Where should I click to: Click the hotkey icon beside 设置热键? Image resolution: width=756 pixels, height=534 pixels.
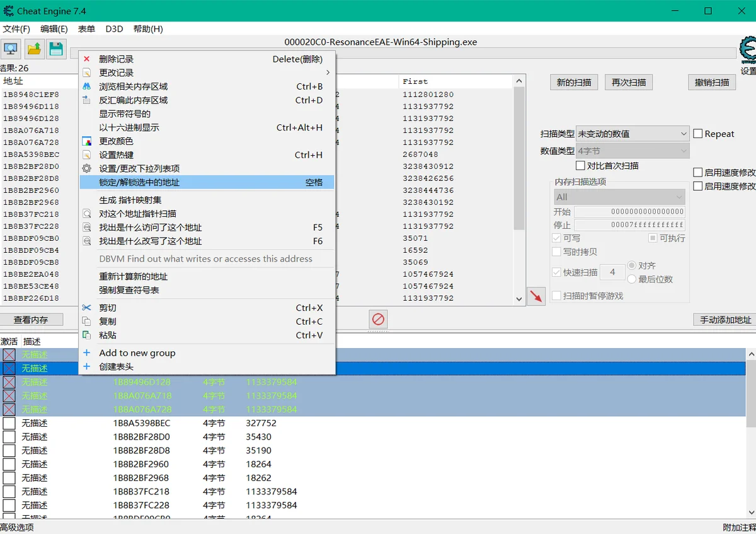(x=87, y=155)
